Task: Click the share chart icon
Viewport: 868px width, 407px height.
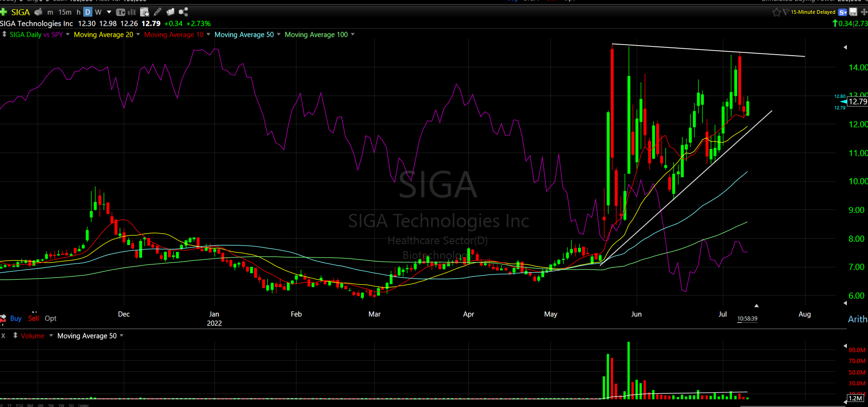Action: pyautogui.click(x=183, y=12)
